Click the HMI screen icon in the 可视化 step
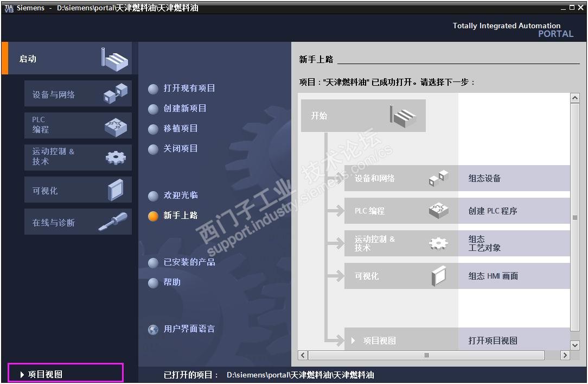 438,276
